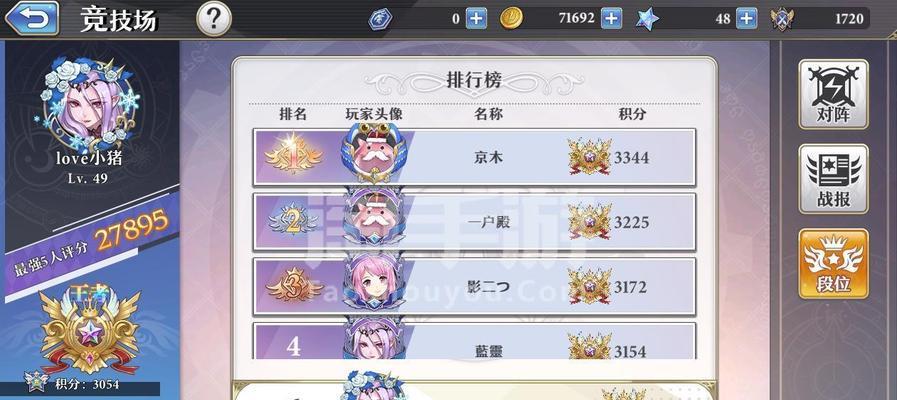Go back using the blue arrow button

32,18
